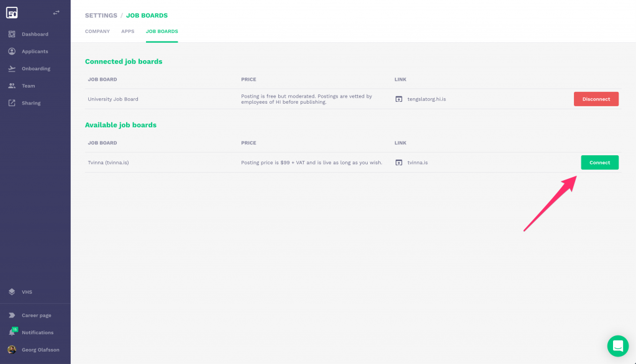Click the notifications count badge
Image resolution: width=636 pixels, height=364 pixels.
point(15,329)
